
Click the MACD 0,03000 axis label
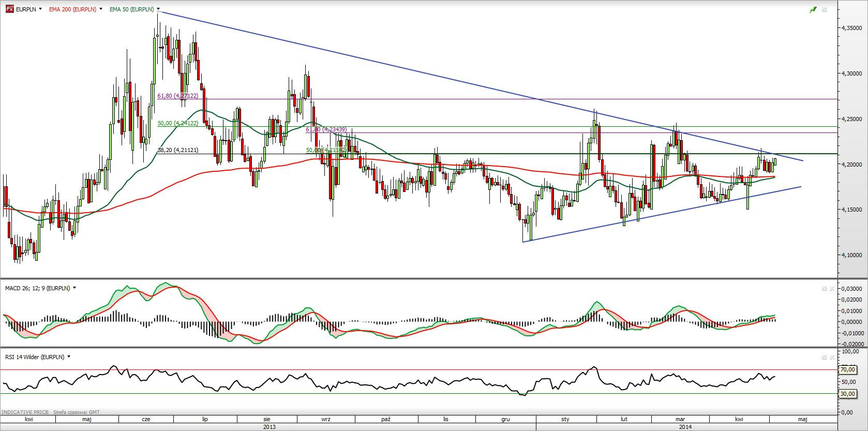click(x=852, y=289)
